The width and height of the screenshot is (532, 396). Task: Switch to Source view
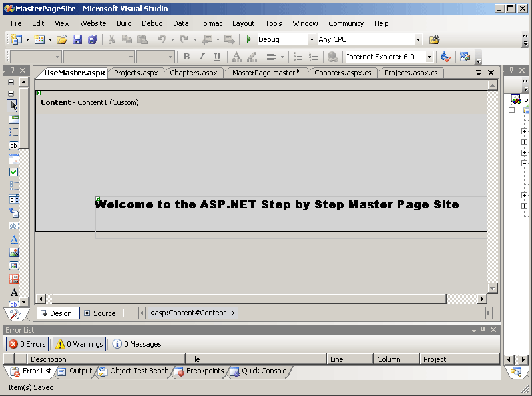pos(99,313)
